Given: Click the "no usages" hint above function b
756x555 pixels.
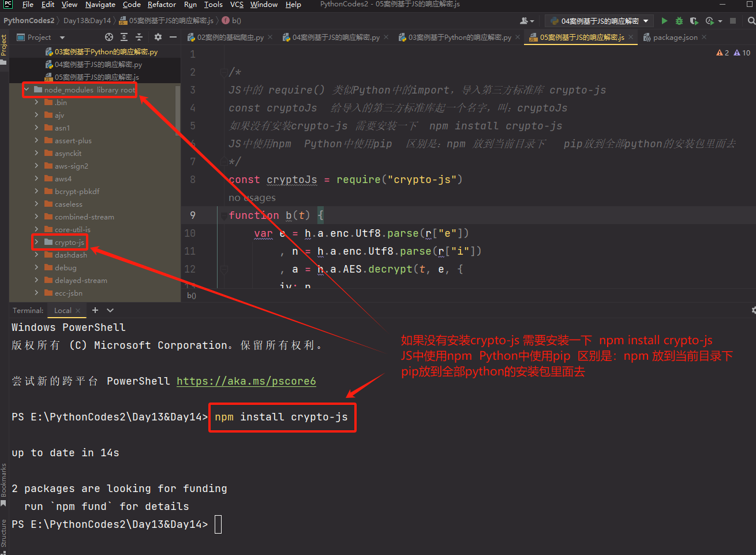Looking at the screenshot, I should point(252,198).
